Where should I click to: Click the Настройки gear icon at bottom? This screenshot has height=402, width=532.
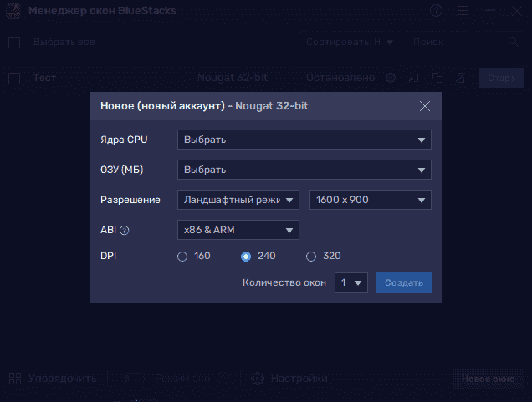(258, 379)
